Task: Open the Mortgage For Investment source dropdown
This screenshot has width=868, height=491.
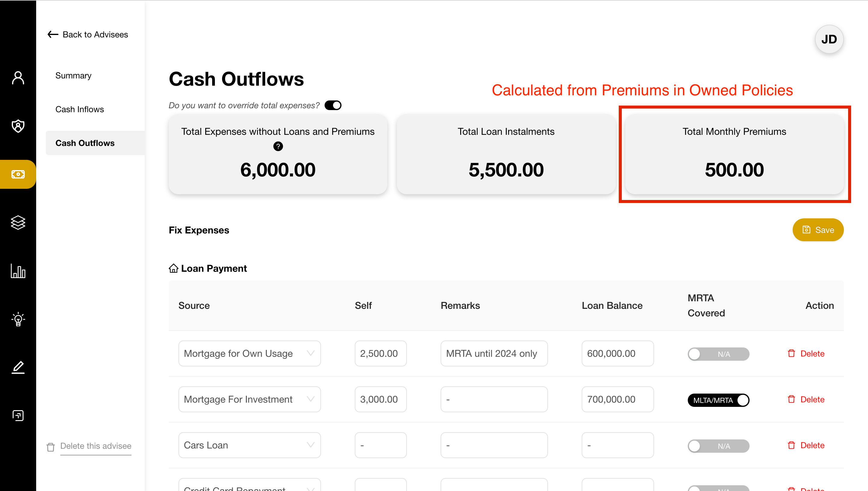Action: (x=249, y=399)
